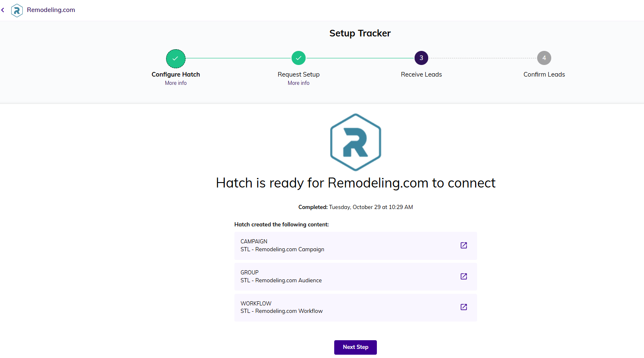
Task: Expand More info under Request Setup
Action: click(x=298, y=83)
